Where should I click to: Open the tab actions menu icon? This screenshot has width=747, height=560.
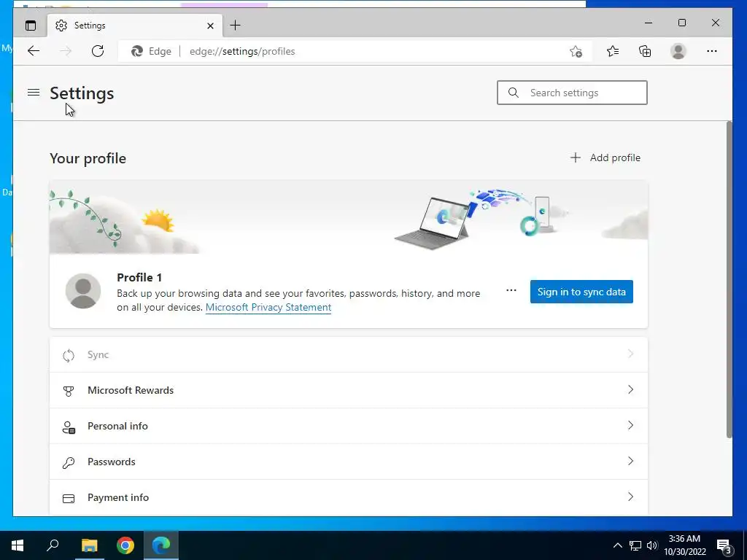(x=31, y=26)
